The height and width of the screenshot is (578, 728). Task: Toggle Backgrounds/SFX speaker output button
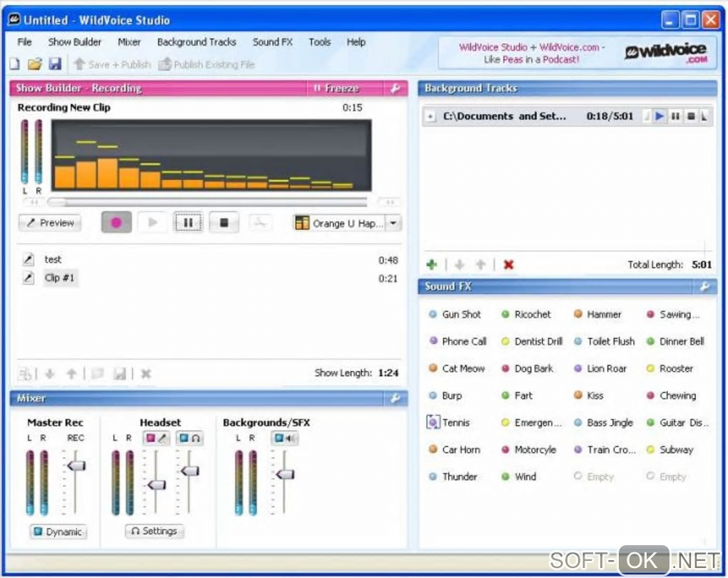point(285,438)
